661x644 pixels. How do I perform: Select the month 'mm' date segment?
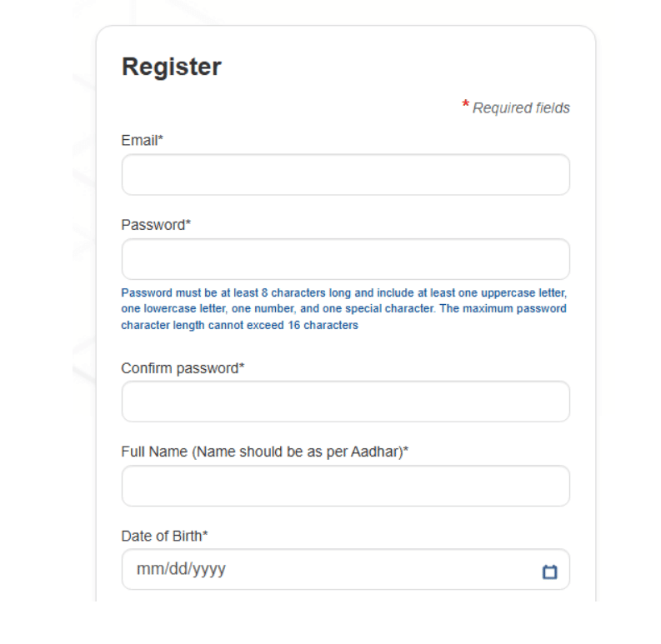point(147,570)
